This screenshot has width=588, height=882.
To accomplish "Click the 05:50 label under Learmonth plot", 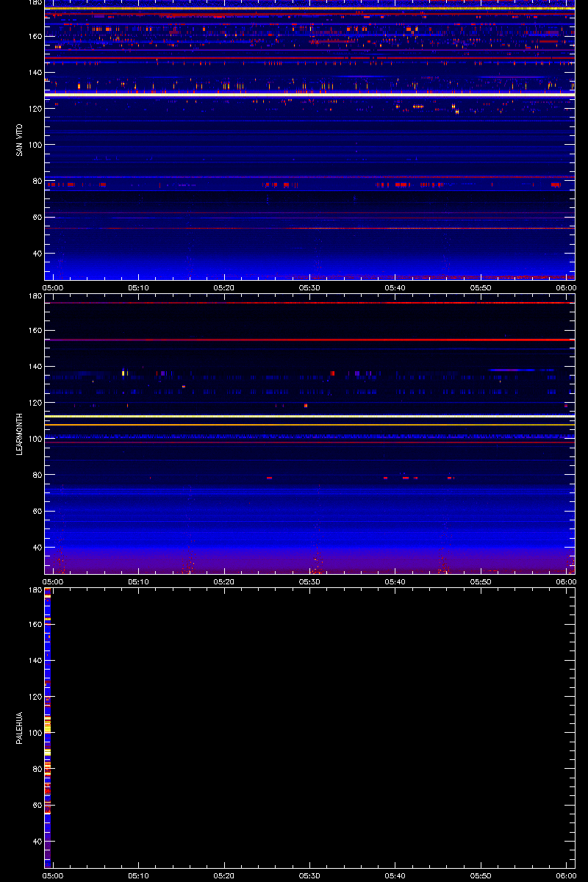I will tap(481, 581).
